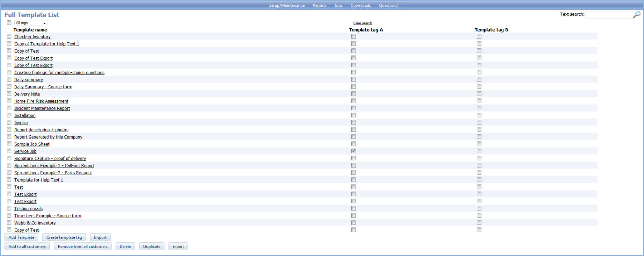This screenshot has height=256, width=644.
Task: Open Spreadsheet Example 2 - Parts Request
Action: [x=53, y=173]
